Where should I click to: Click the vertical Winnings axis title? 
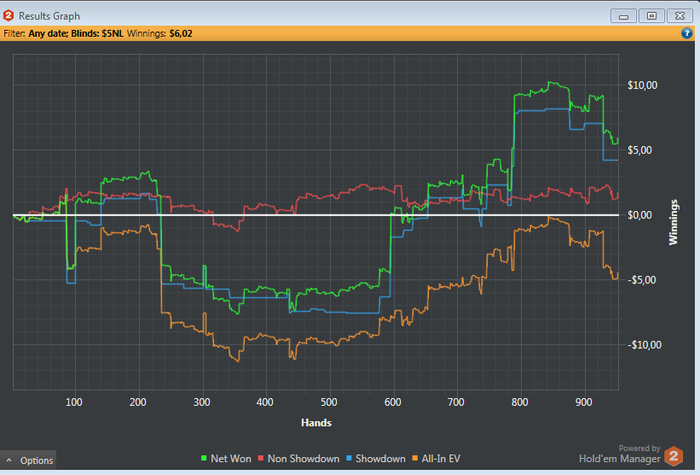pyautogui.click(x=673, y=222)
